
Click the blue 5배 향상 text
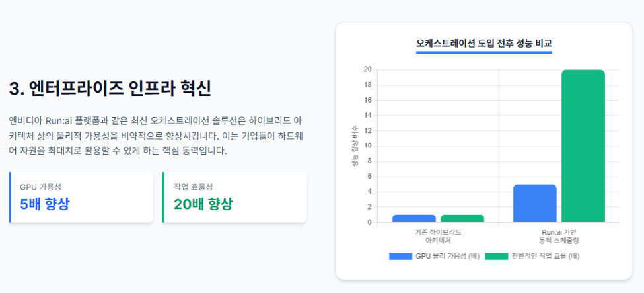45,204
